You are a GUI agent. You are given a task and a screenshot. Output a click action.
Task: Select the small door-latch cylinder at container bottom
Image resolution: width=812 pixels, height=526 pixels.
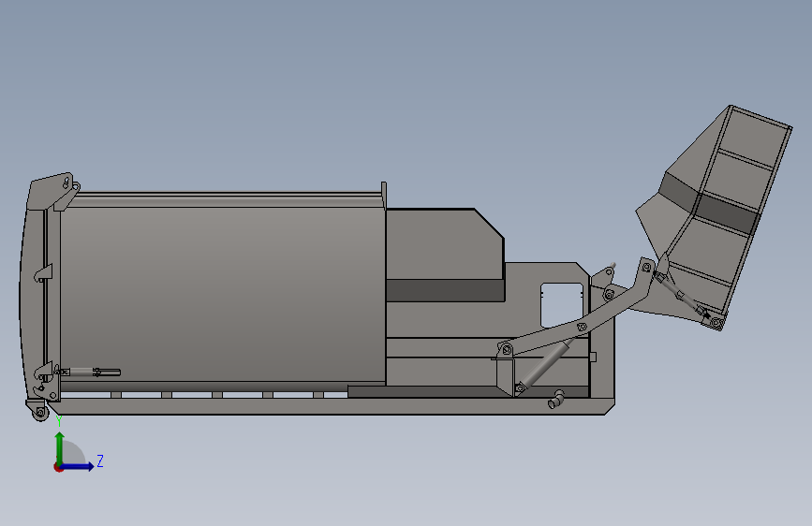(x=88, y=372)
